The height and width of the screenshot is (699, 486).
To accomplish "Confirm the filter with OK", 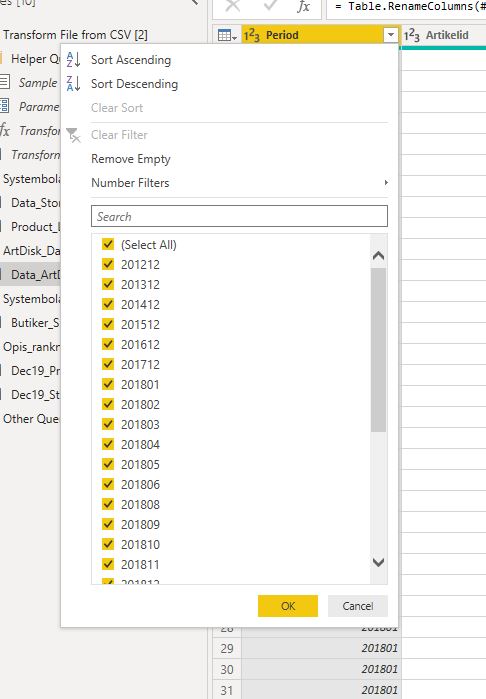I will (288, 606).
